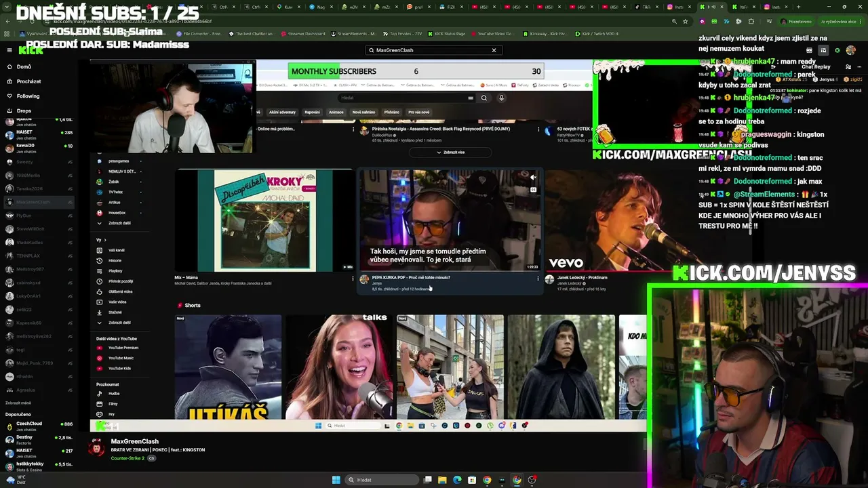Click the YouTube search box in stream
The image size is (868, 488).
coord(407,98)
